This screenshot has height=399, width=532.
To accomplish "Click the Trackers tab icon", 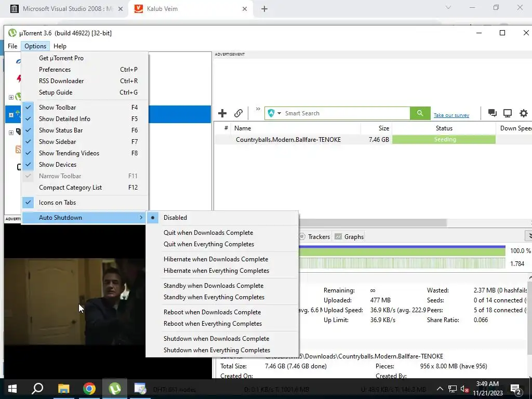I will (x=302, y=236).
